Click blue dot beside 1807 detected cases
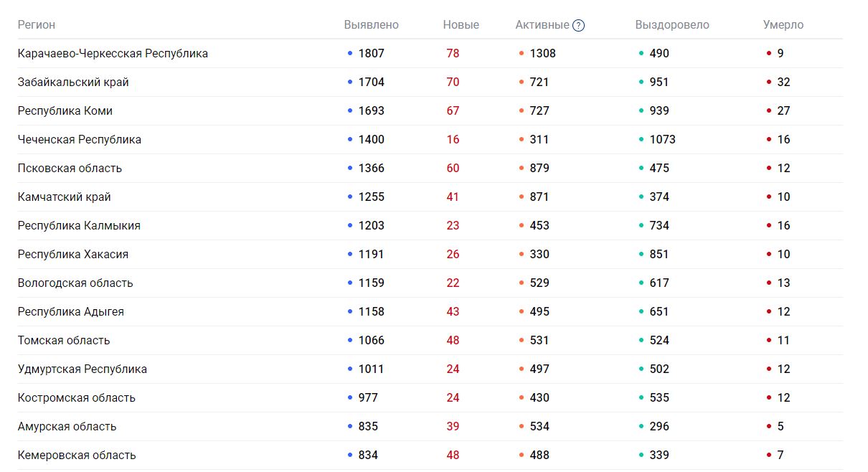Viewport: 868px width, 472px height. pos(350,54)
